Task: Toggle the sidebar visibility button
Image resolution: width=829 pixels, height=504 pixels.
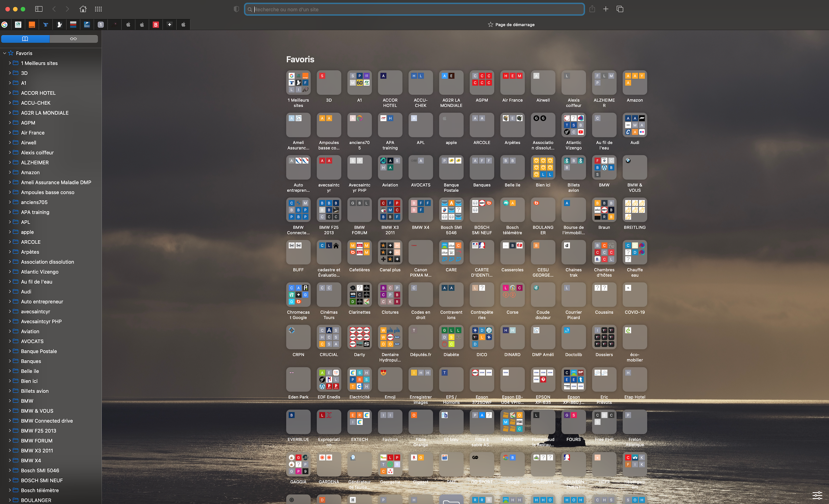Action: pos(39,9)
